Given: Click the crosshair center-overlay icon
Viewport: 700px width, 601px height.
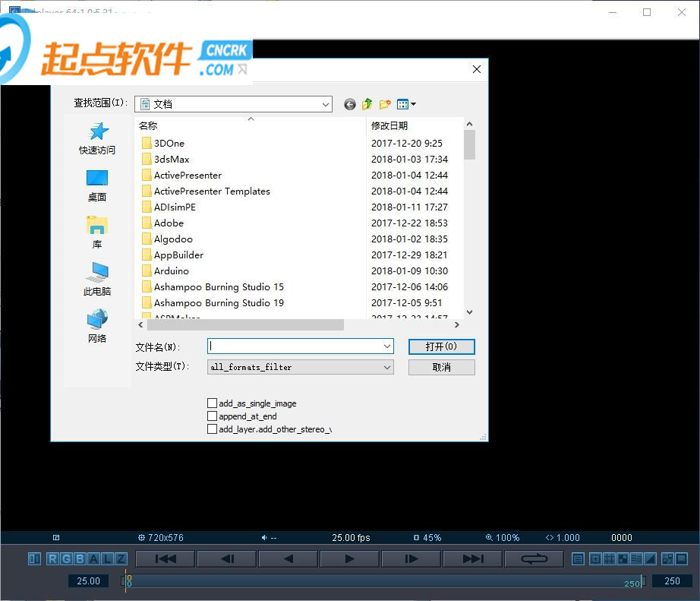Looking at the screenshot, I should pos(595,558).
